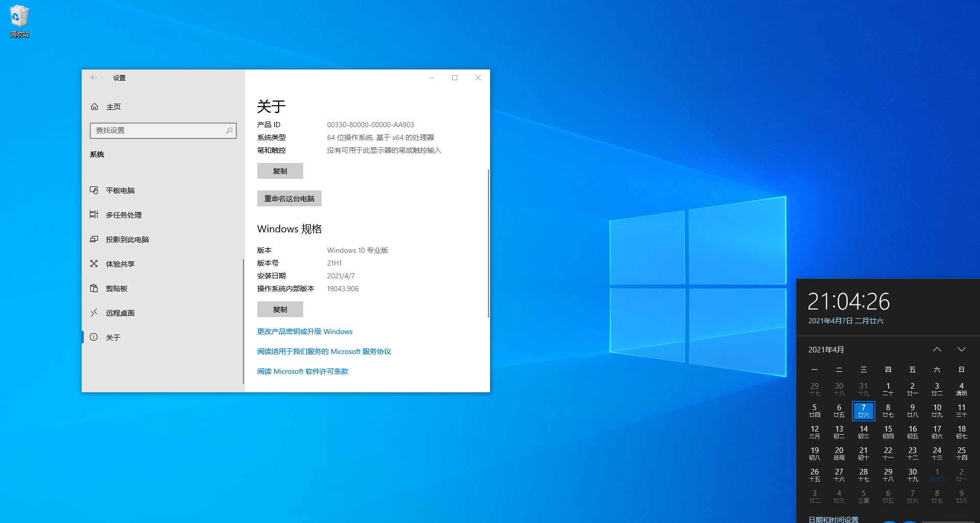The image size is (980, 523).
Task: Open the 回收站 Recycle Bin desktop icon
Action: click(19, 21)
